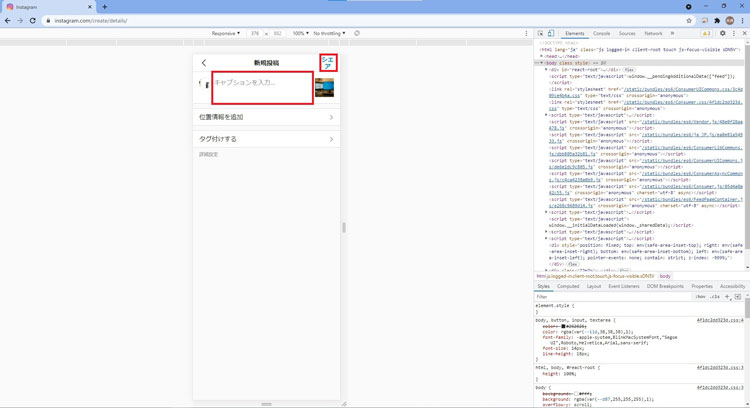
Task: Open 位置情報を追加 location row
Action: 266,117
